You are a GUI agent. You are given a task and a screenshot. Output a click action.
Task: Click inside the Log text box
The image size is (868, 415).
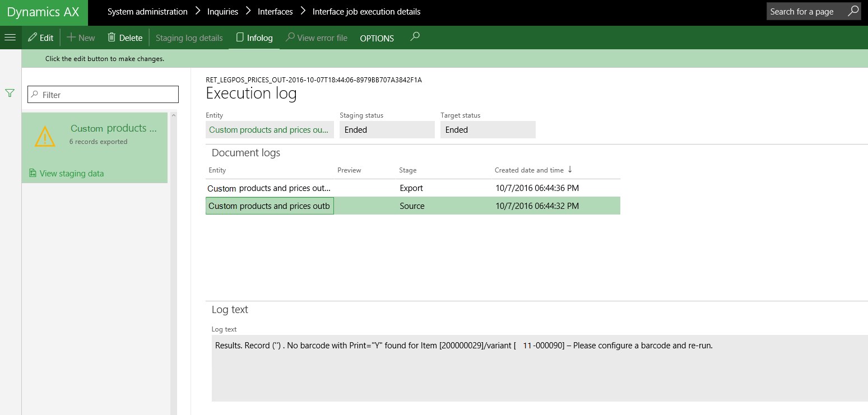[540, 368]
